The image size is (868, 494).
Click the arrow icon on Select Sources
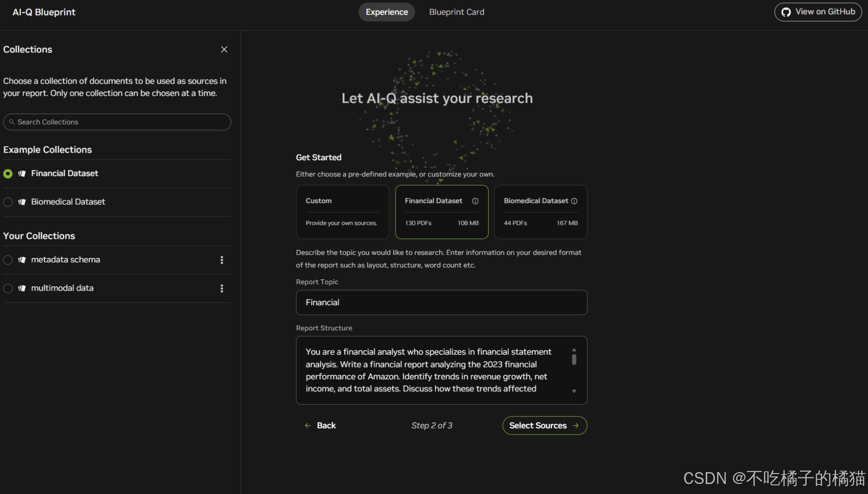tap(576, 426)
